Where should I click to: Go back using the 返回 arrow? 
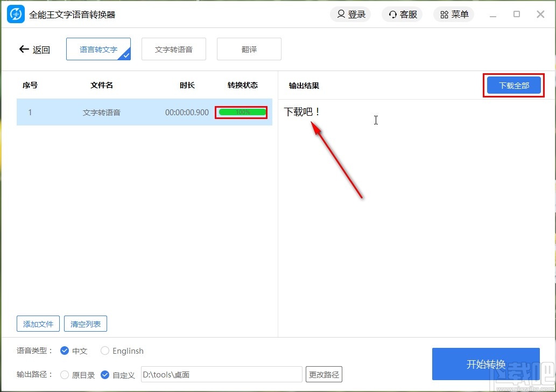[x=25, y=49]
